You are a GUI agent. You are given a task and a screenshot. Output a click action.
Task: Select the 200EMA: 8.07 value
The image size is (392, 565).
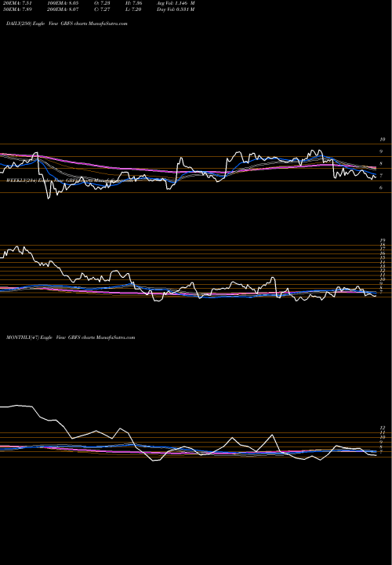tap(64, 9)
